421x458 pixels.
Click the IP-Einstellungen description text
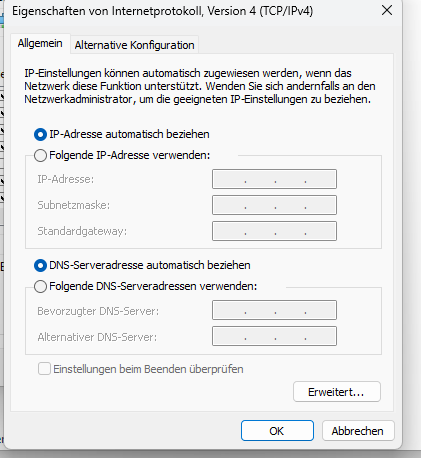pos(200,86)
